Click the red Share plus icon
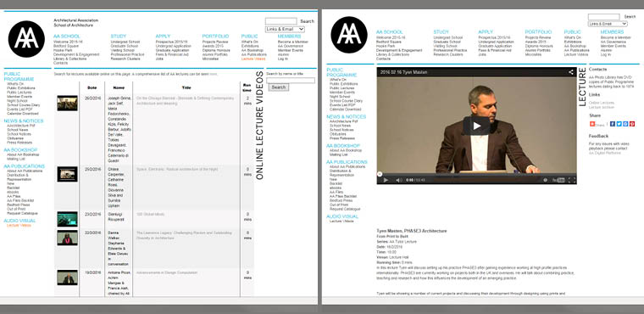 click(x=592, y=124)
